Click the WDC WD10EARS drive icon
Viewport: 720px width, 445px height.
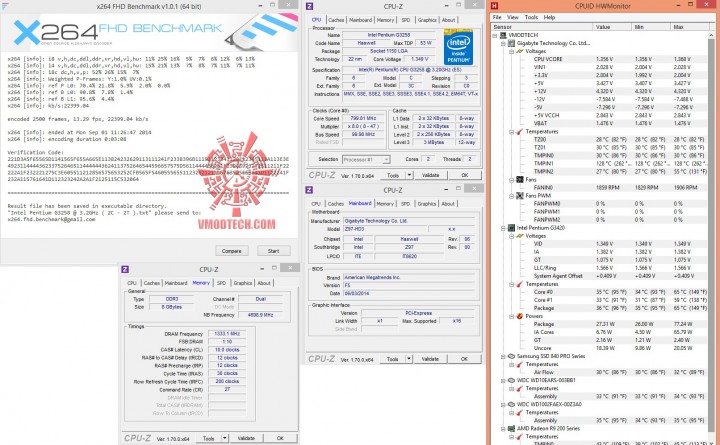(511, 380)
